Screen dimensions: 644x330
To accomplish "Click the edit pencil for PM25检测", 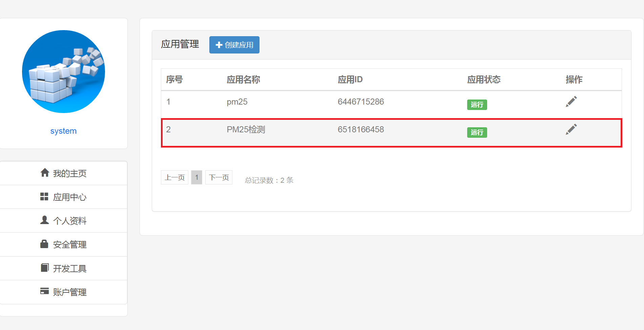I will pos(571,129).
